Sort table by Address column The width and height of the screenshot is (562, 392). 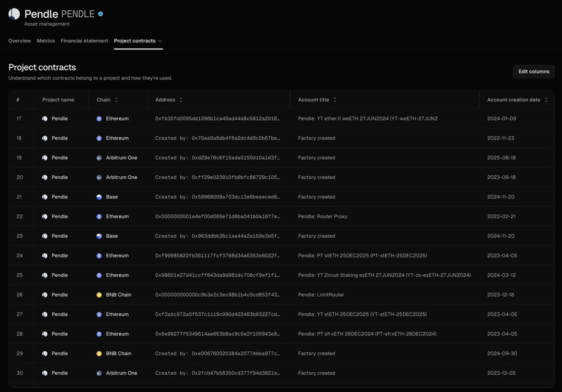point(181,100)
